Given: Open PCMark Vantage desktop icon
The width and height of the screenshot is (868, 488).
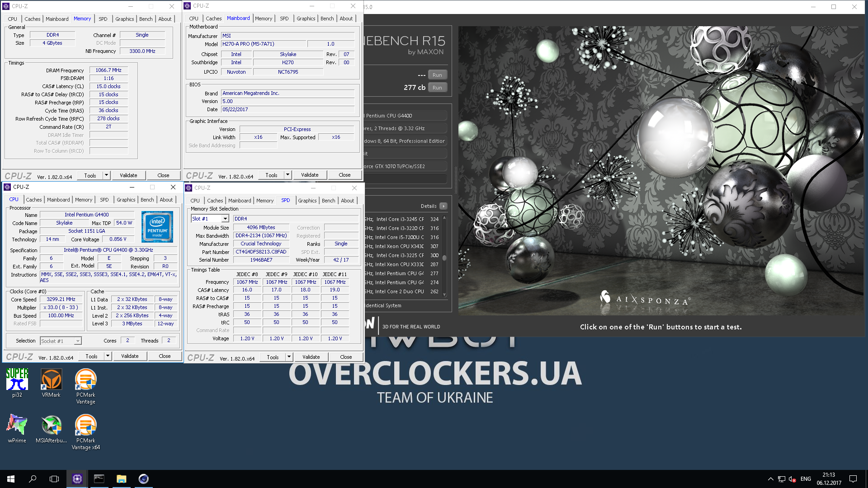Looking at the screenshot, I should coord(85,386).
